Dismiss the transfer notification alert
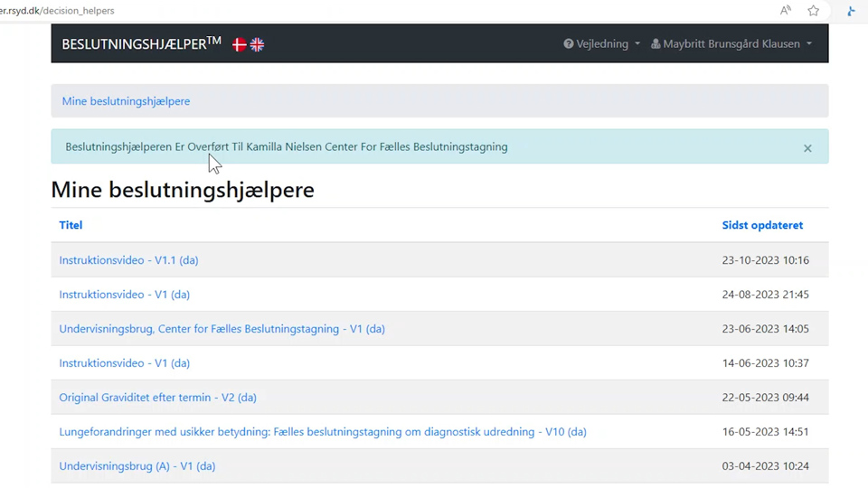The width and height of the screenshot is (868, 488). click(807, 148)
